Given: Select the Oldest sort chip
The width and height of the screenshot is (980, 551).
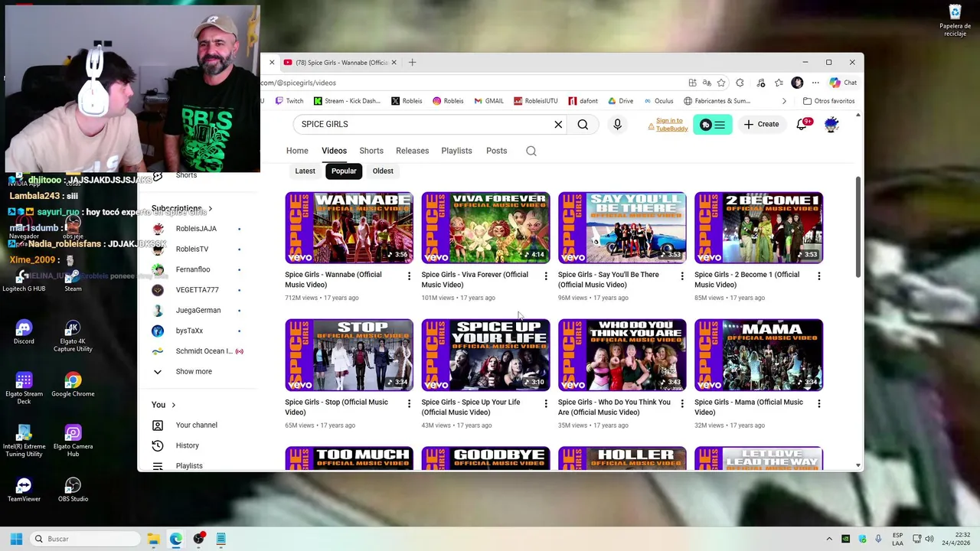Looking at the screenshot, I should [383, 171].
